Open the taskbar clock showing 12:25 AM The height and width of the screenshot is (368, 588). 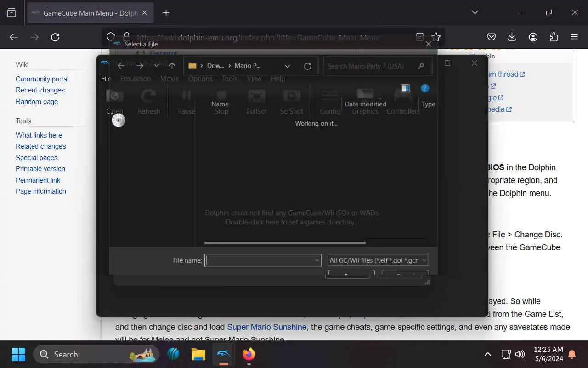pos(548,354)
